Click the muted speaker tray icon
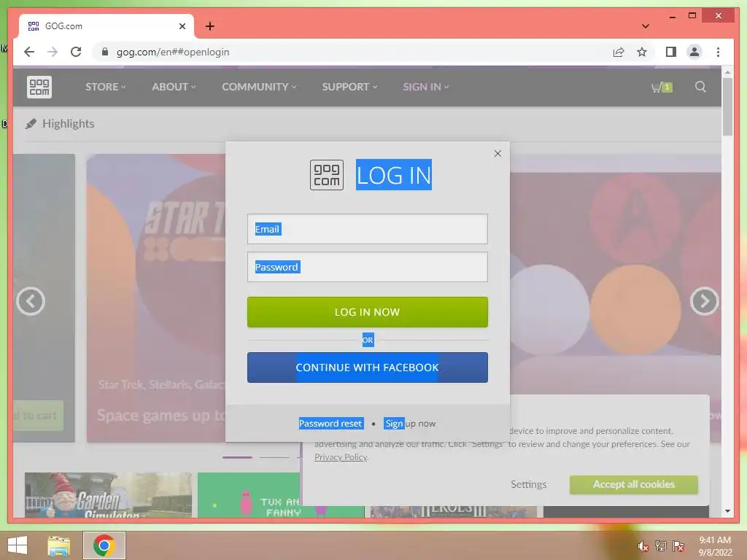This screenshot has height=560, width=747. tap(643, 546)
